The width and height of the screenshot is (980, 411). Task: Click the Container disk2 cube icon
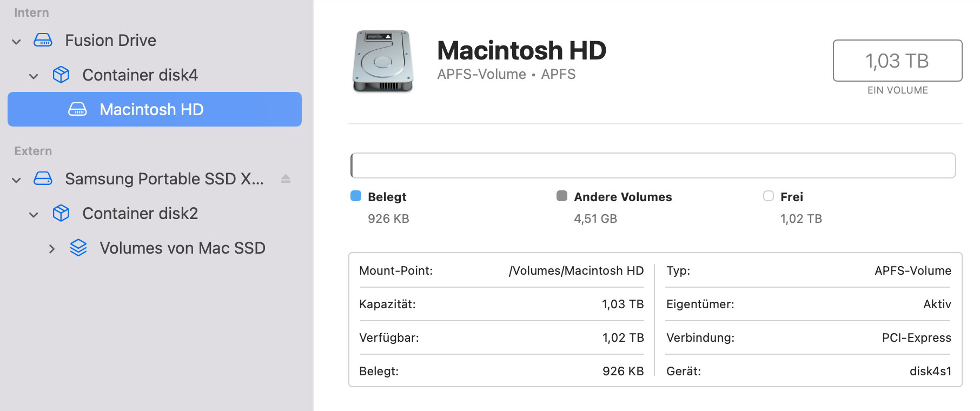[x=61, y=213]
